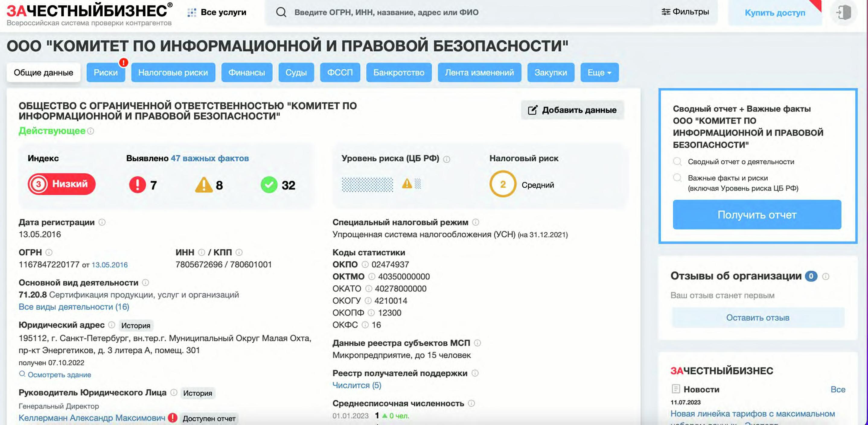Screen dimensions: 868x425
Task: Click the Добавить данные button
Action: (x=573, y=110)
